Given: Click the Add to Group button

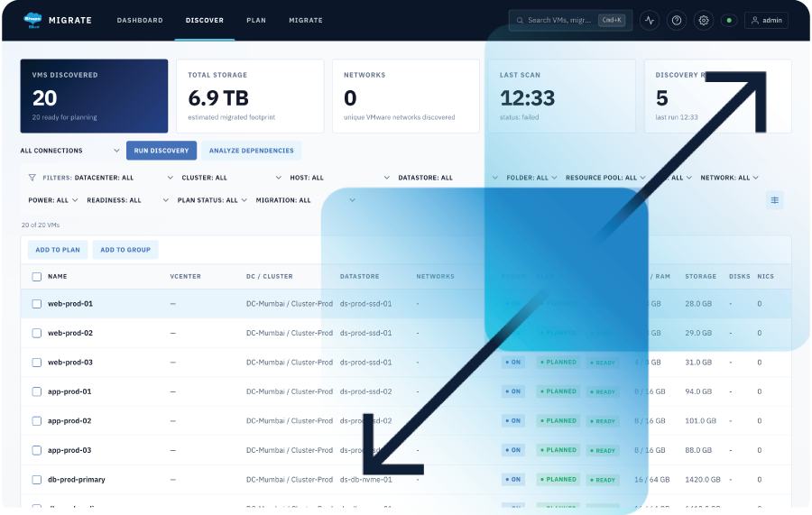Looking at the screenshot, I should click(125, 250).
